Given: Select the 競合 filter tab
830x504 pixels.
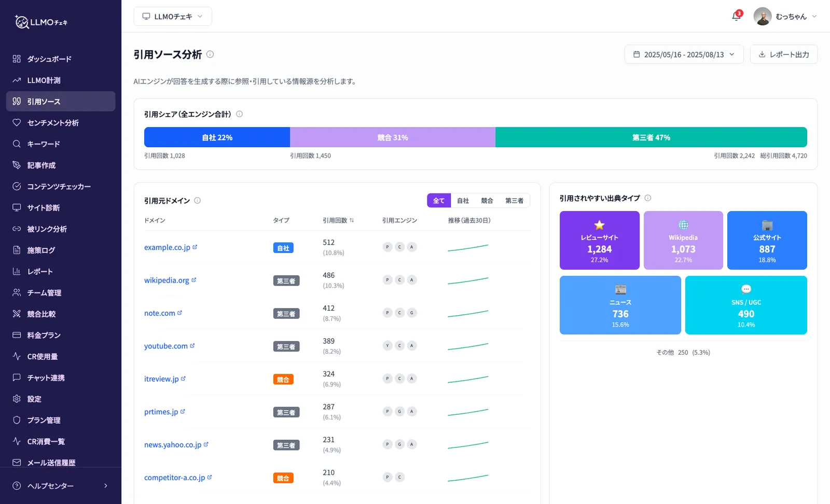Looking at the screenshot, I should [487, 201].
